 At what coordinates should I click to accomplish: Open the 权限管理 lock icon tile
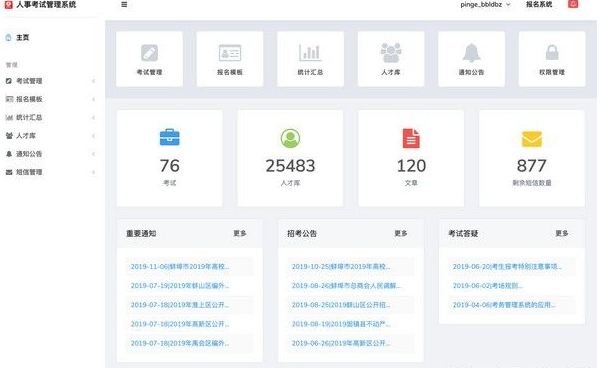552,59
